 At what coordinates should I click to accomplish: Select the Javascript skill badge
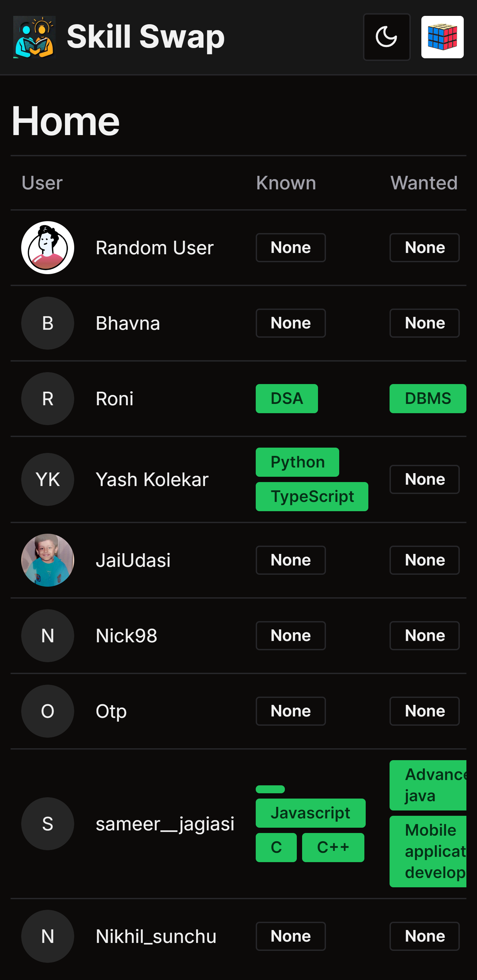coord(310,813)
